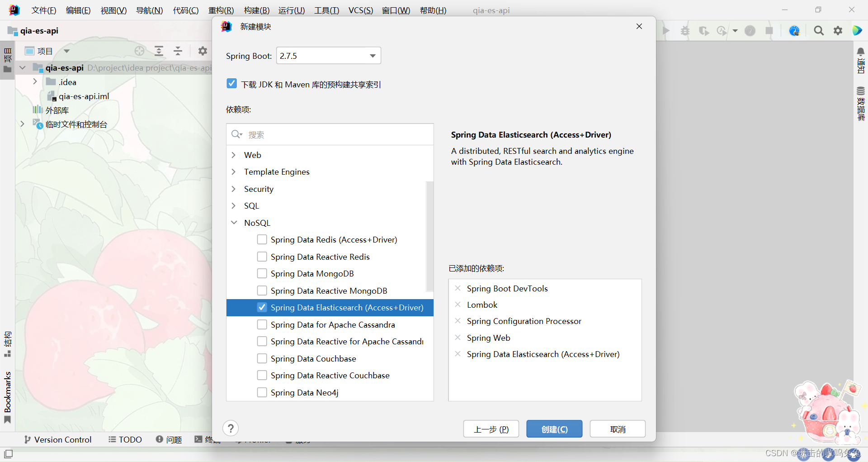Check Spring Data Reactive Couchbase
The width and height of the screenshot is (868, 462).
pyautogui.click(x=262, y=375)
